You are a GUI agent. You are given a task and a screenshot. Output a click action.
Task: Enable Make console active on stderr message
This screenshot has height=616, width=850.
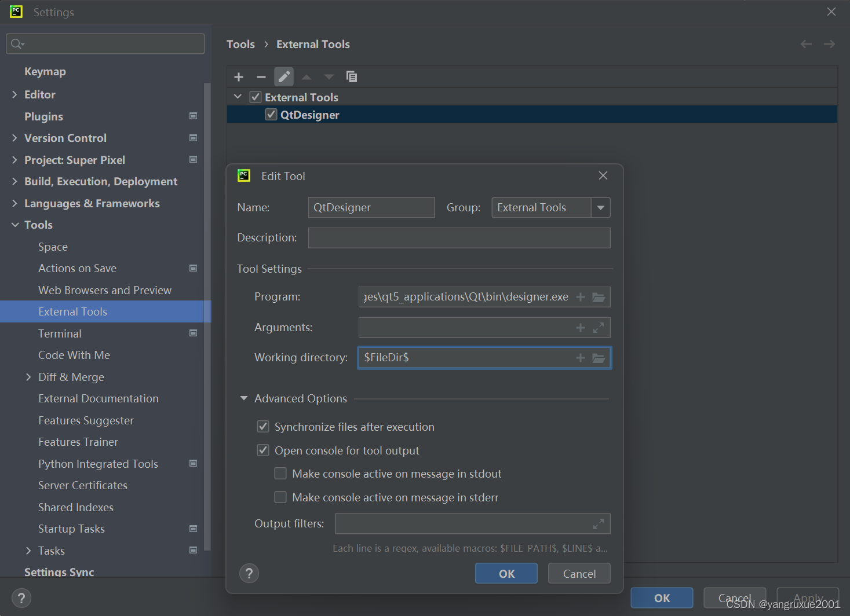[280, 497]
